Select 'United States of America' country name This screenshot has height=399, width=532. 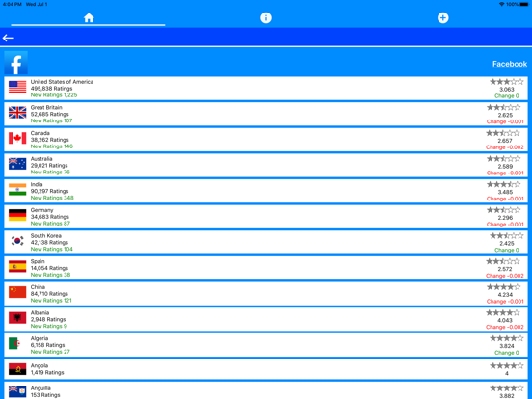[62, 82]
